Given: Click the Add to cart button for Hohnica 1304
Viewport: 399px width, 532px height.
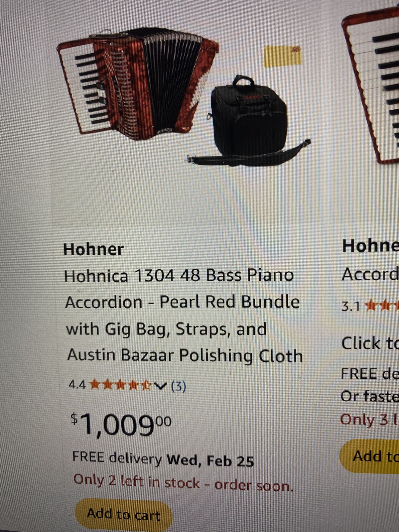Looking at the screenshot, I should 124,514.
